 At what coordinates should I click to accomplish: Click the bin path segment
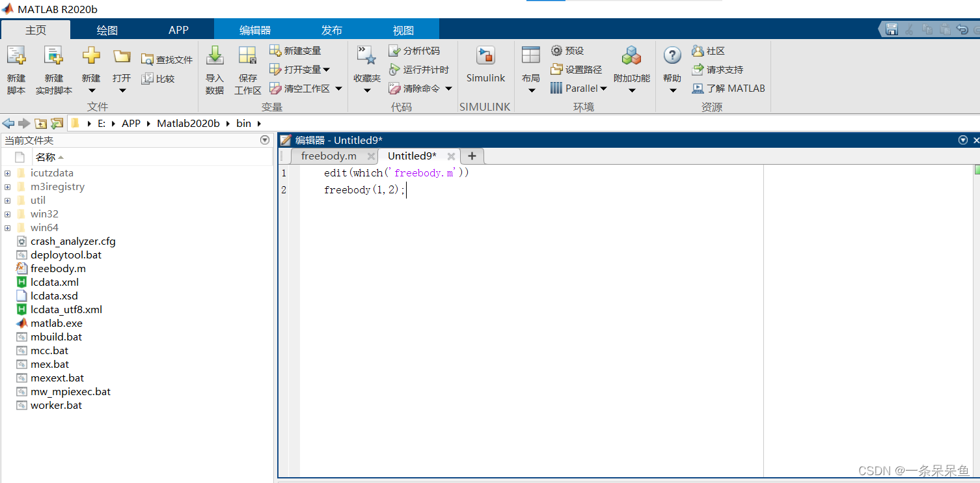pos(243,123)
